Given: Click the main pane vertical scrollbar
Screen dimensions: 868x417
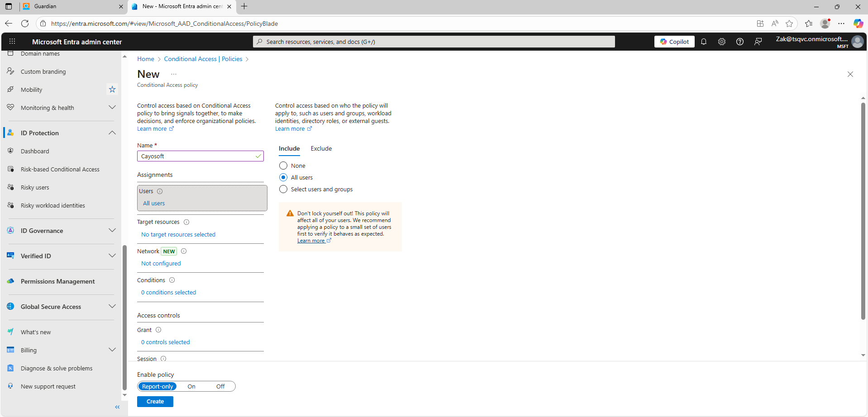Looking at the screenshot, I should pos(863,211).
